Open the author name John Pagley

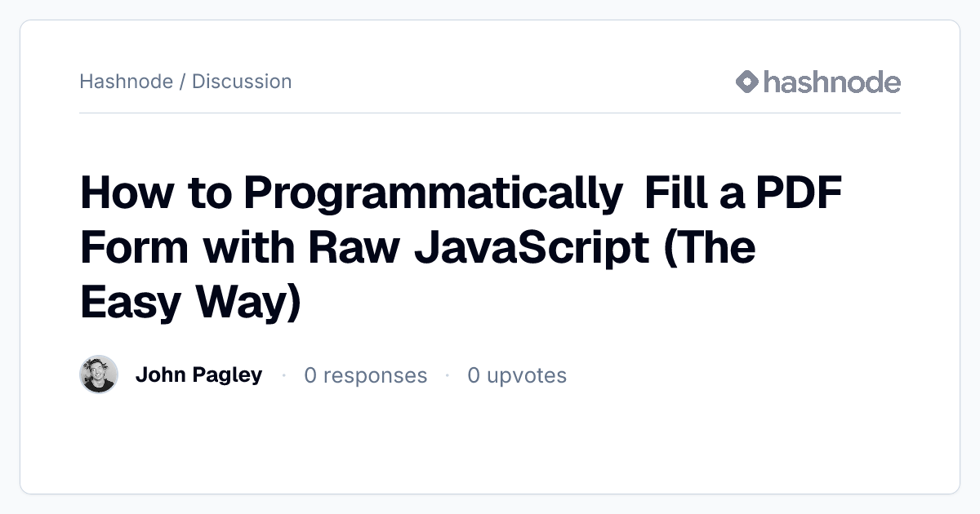[x=198, y=375]
